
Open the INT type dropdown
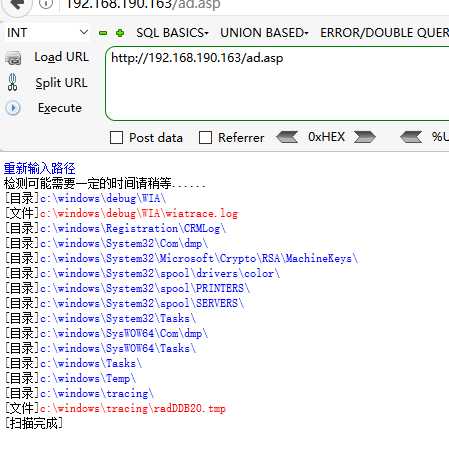47,33
